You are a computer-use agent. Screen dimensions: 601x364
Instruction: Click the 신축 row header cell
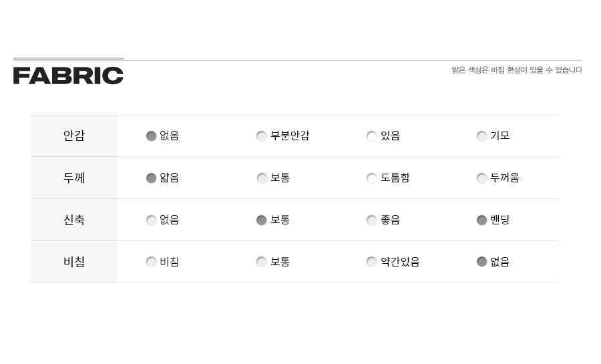click(x=74, y=220)
